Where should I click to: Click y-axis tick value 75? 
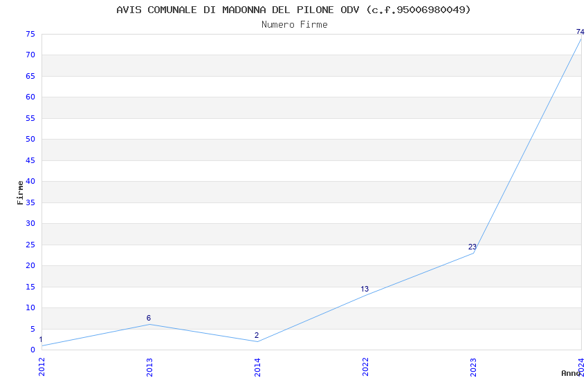coord(30,34)
